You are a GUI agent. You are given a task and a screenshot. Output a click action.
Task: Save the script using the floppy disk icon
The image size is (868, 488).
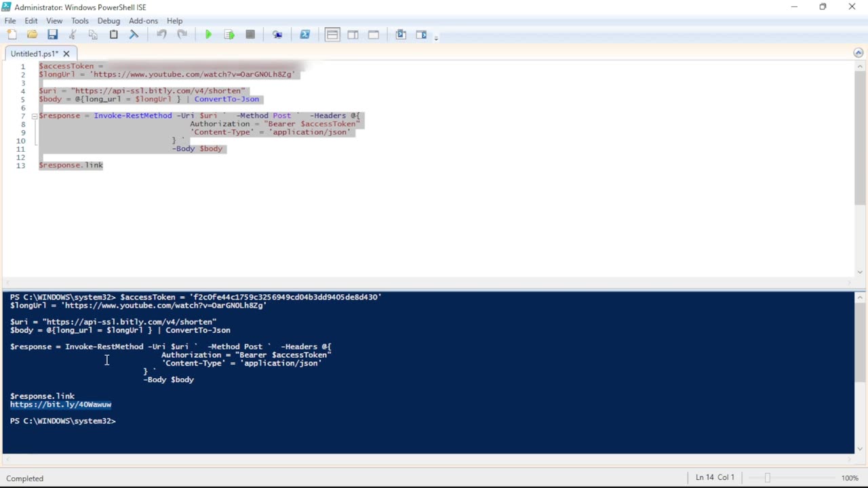[52, 35]
